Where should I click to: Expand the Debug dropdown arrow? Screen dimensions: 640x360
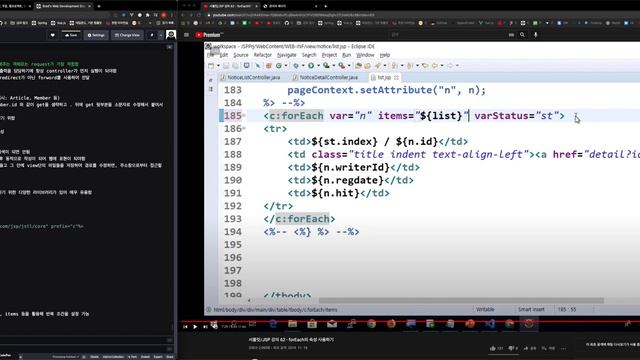point(303,65)
